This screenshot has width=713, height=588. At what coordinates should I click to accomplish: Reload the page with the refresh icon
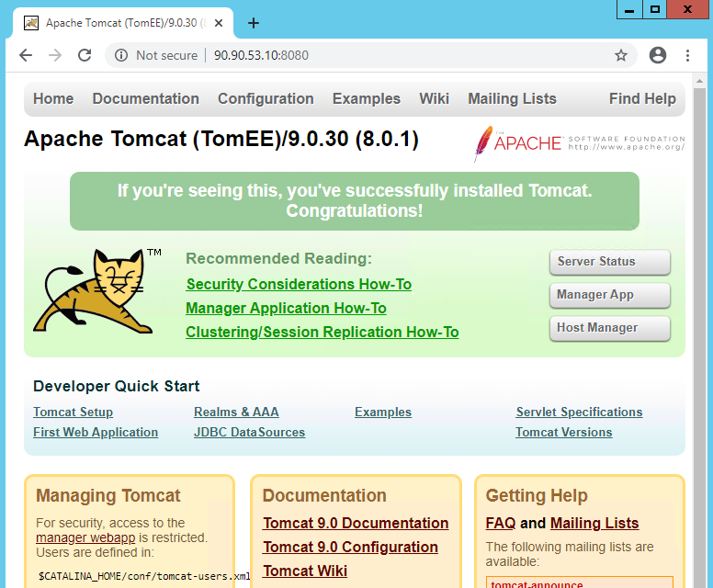tap(85, 55)
